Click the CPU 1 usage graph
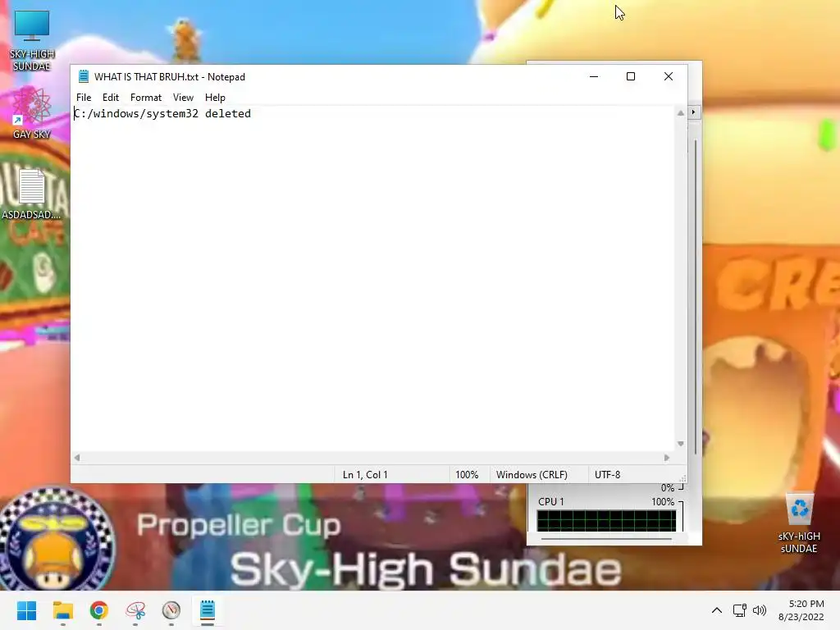Viewport: 840px width, 630px height. pos(606,521)
